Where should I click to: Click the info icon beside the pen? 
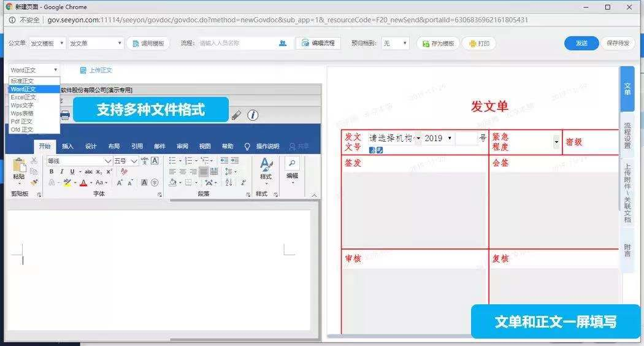[x=252, y=115]
